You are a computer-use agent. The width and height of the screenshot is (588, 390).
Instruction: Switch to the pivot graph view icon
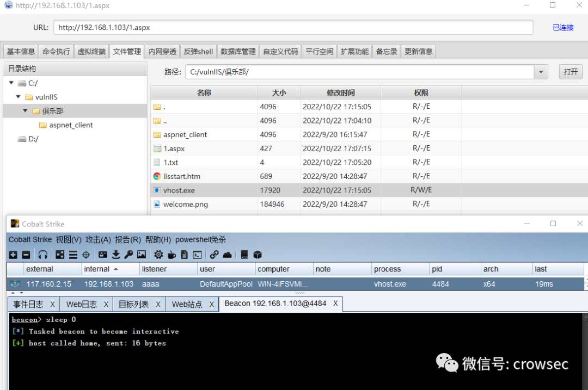(x=60, y=255)
